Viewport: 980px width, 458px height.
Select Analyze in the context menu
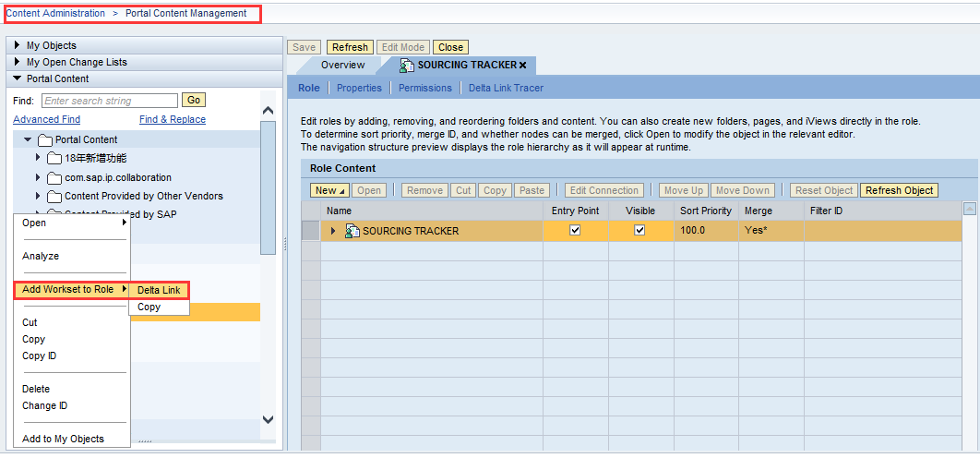click(x=41, y=256)
